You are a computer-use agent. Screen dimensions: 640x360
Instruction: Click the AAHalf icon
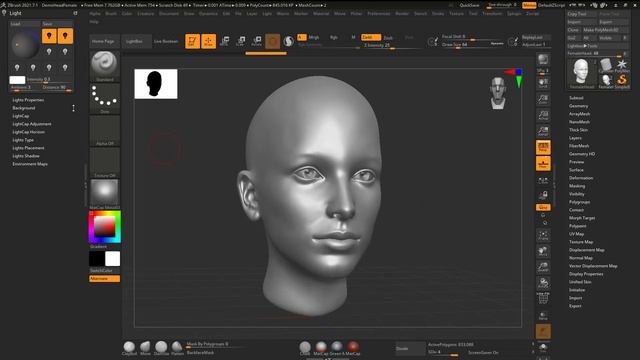click(543, 131)
